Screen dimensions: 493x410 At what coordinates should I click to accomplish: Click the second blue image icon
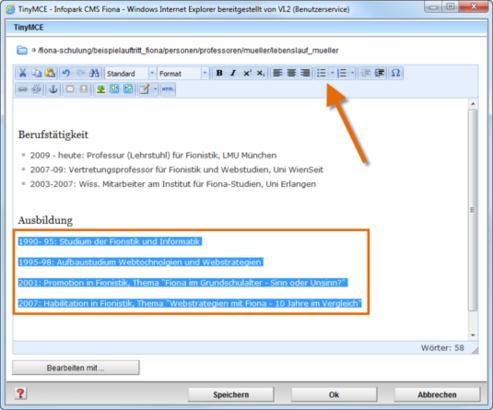coord(128,89)
